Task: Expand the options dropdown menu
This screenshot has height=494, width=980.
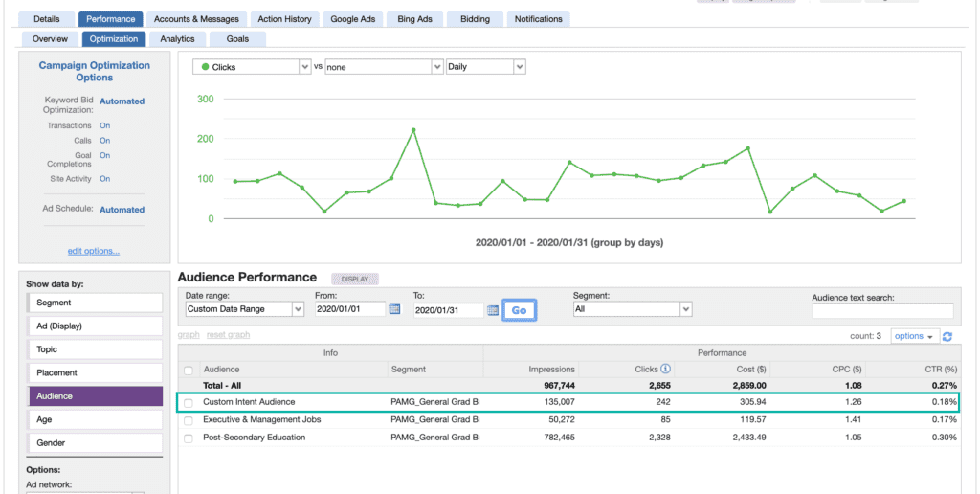Action: click(913, 336)
